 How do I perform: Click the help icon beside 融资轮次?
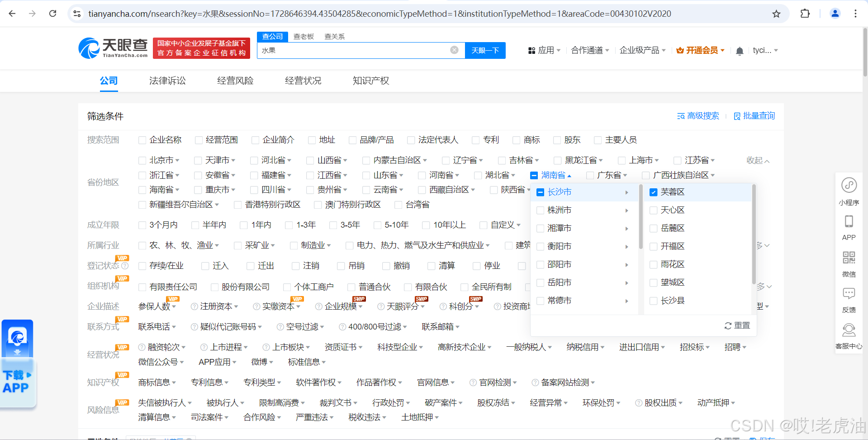[142, 347]
